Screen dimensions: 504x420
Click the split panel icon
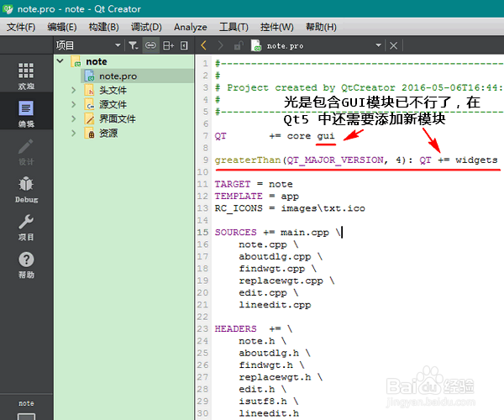168,45
